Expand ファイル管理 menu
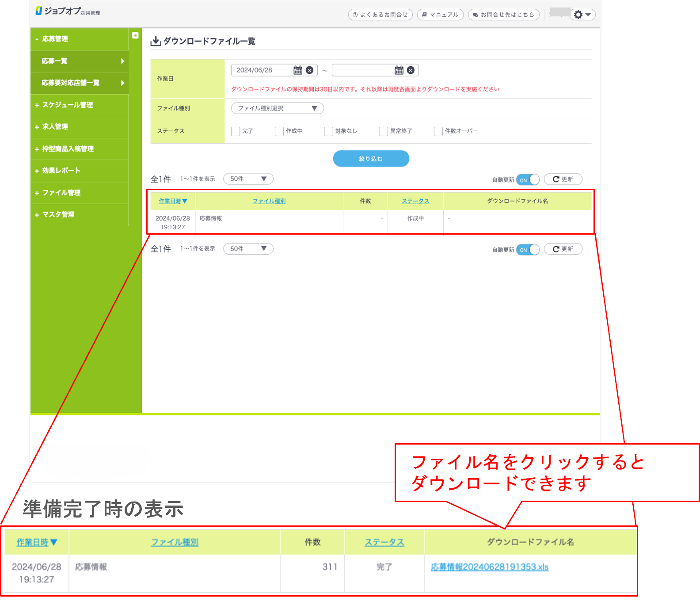Viewport: 700px width, 601px height. point(80,193)
